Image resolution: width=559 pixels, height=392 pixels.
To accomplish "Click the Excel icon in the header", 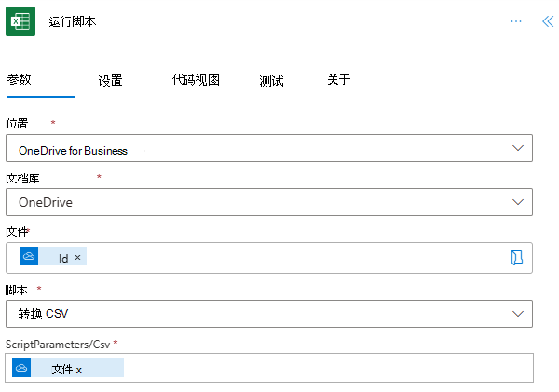I will tap(20, 21).
